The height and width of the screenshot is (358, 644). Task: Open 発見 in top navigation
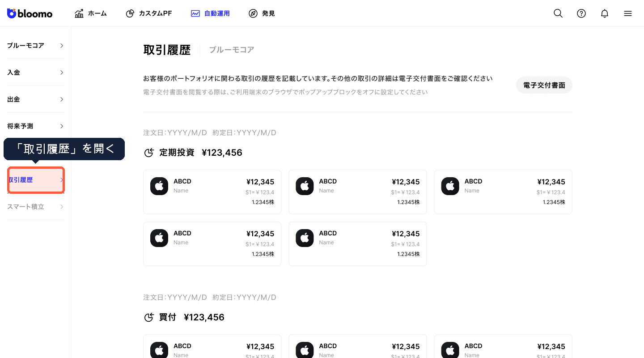click(x=262, y=13)
